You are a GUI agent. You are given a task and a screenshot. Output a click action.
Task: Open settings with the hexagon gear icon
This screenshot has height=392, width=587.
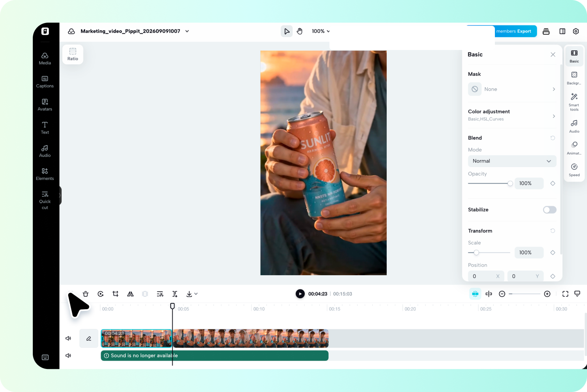pyautogui.click(x=576, y=31)
